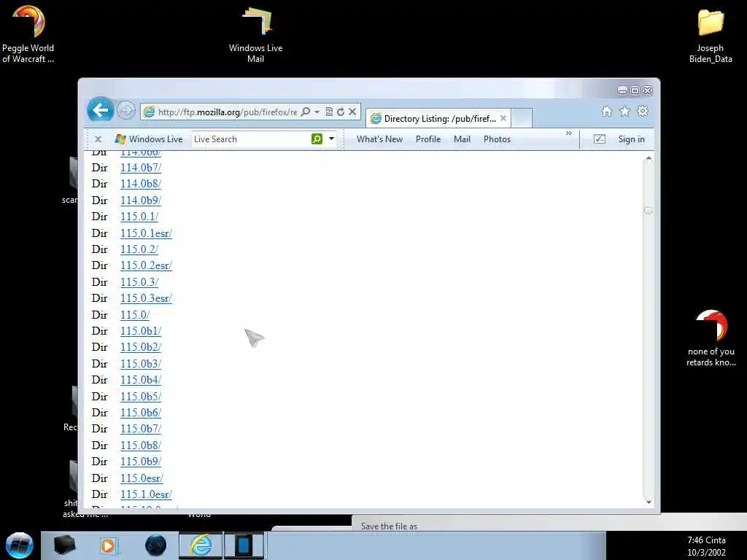The height and width of the screenshot is (560, 747).
Task: Open the address bar dropdown arrow
Action: click(x=317, y=112)
